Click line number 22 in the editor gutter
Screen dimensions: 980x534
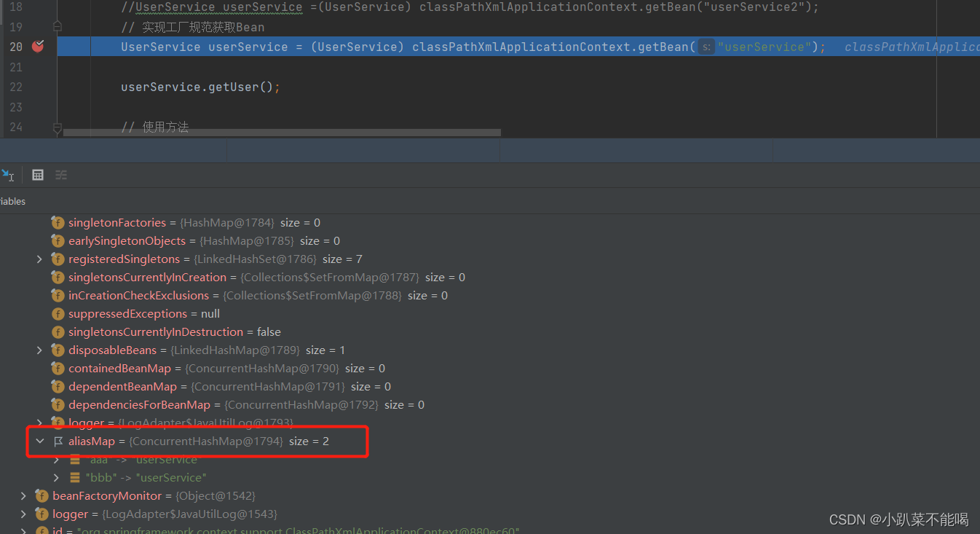coord(15,87)
